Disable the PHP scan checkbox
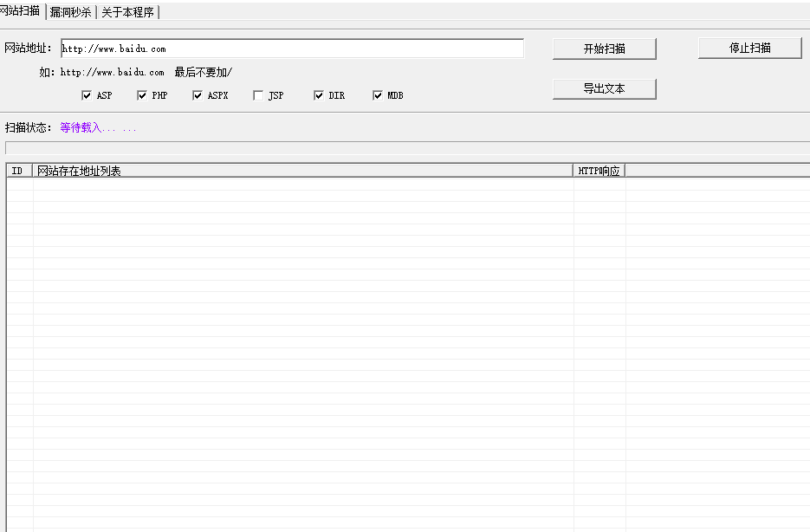Image resolution: width=810 pixels, height=532 pixels. pos(142,95)
